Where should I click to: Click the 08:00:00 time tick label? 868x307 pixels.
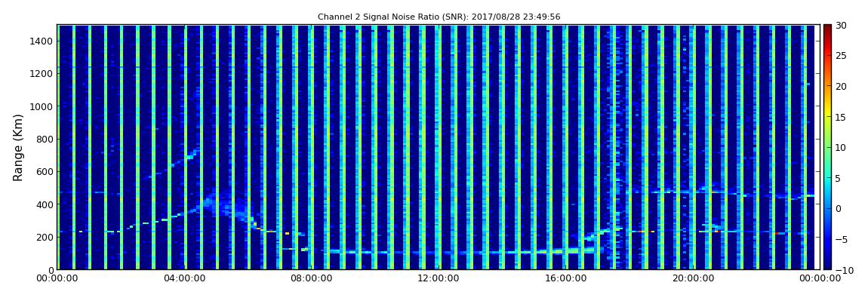tap(310, 279)
